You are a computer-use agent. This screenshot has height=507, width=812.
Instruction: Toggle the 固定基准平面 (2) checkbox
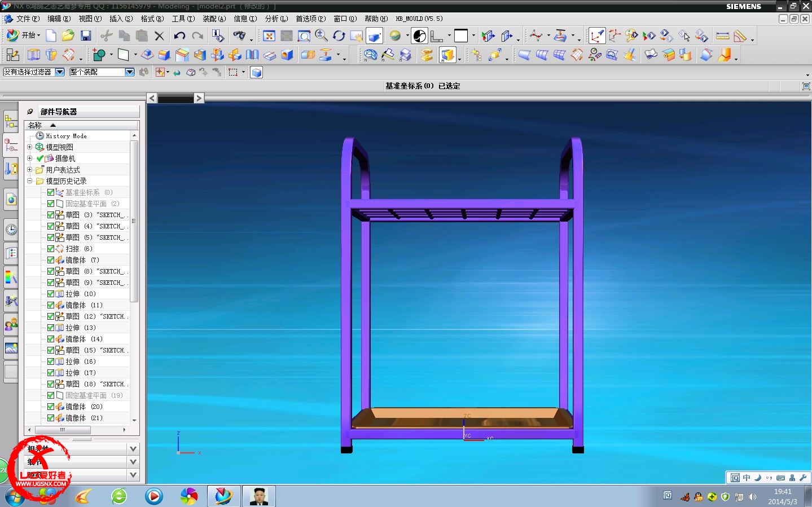pyautogui.click(x=51, y=204)
